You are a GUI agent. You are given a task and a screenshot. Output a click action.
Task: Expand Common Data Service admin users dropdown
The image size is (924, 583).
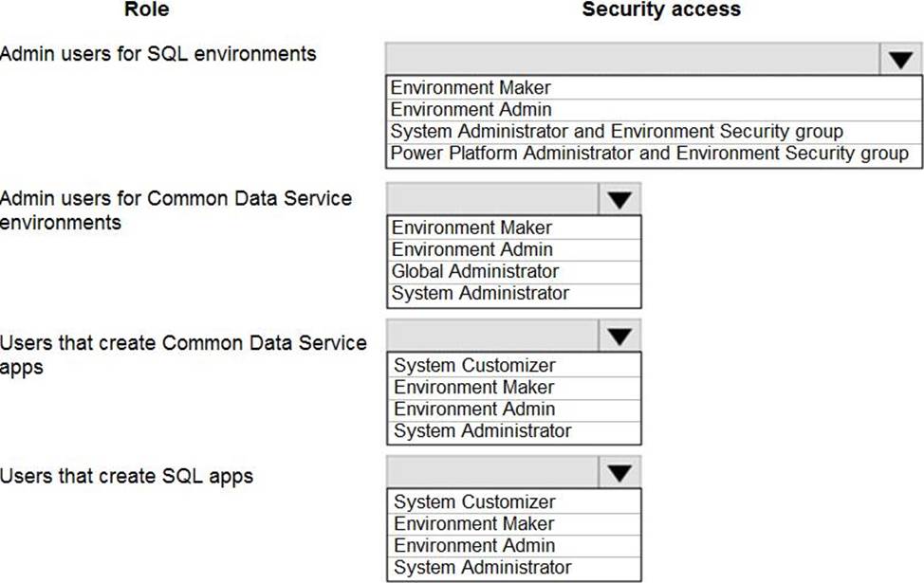(x=619, y=199)
